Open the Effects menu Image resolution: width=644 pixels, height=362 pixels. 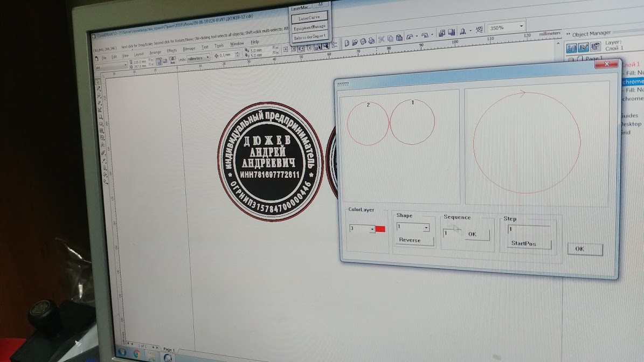[171, 51]
